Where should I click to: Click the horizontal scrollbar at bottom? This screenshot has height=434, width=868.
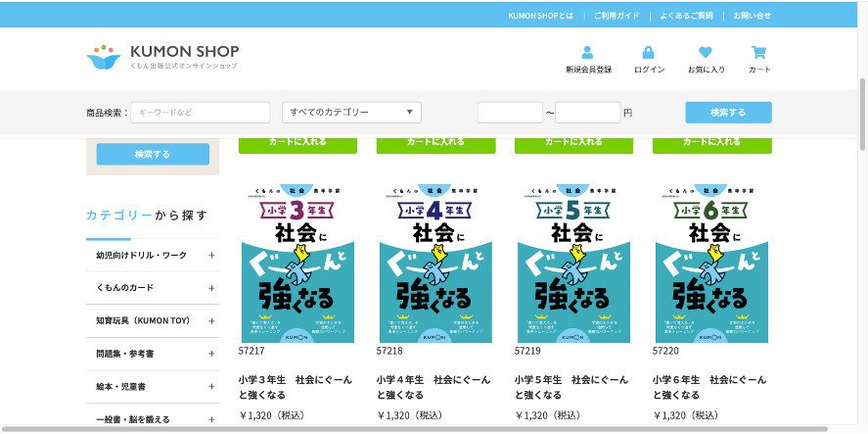pos(414,429)
